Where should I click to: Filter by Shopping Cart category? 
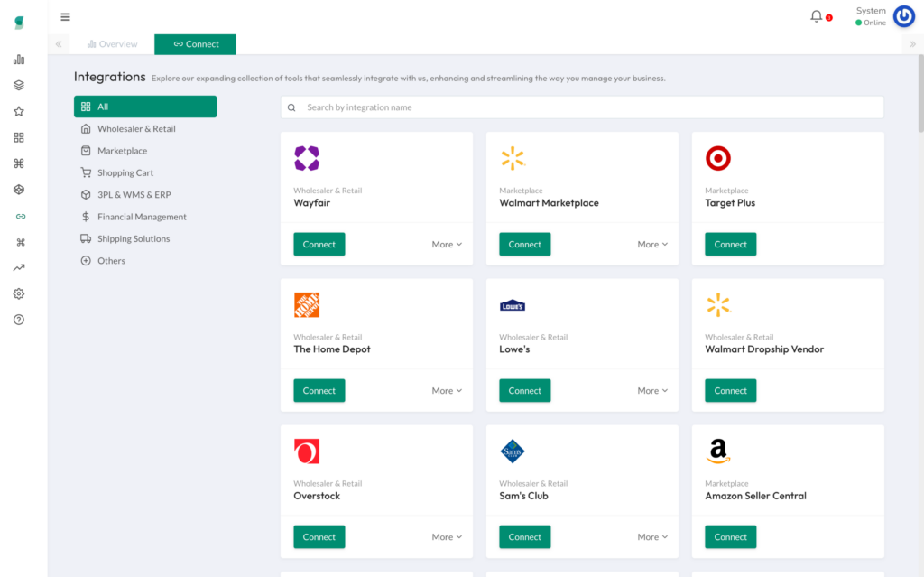(145, 172)
